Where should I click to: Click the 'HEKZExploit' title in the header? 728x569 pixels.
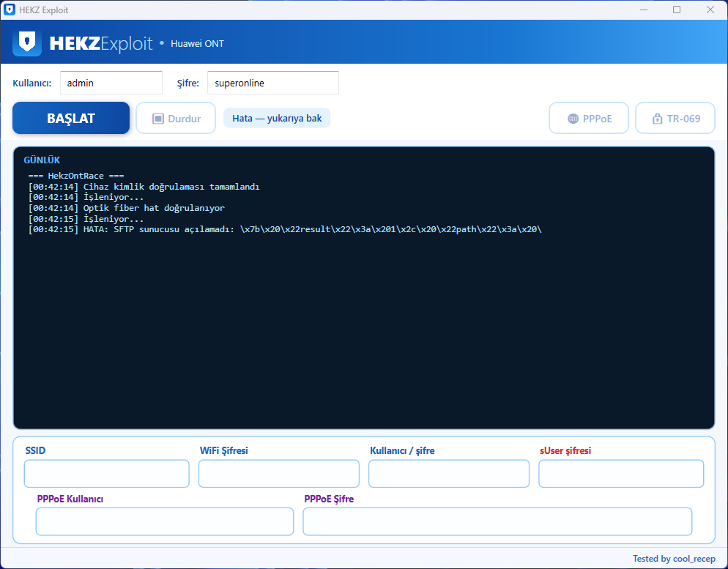coord(101,43)
